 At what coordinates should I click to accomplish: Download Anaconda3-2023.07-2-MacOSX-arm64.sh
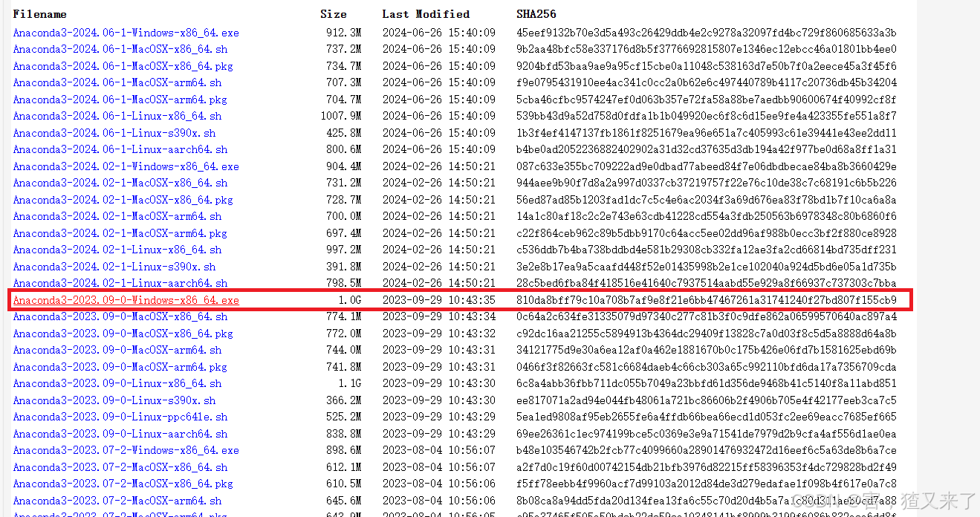(117, 501)
